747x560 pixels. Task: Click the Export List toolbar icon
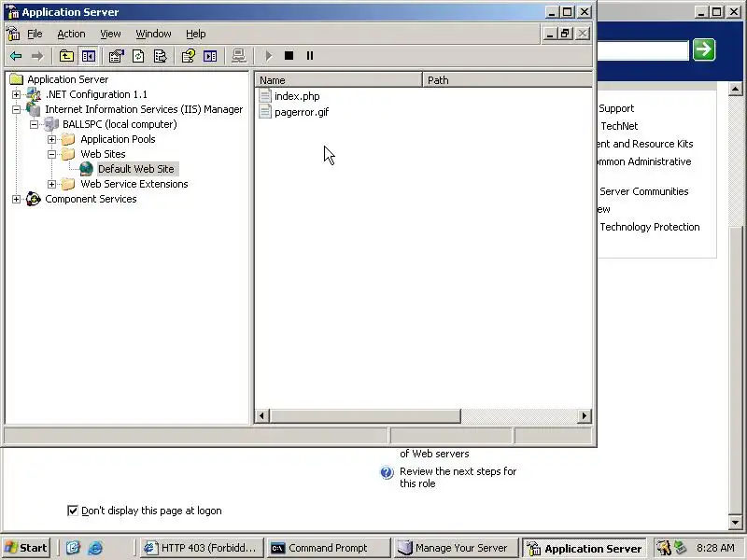click(160, 56)
